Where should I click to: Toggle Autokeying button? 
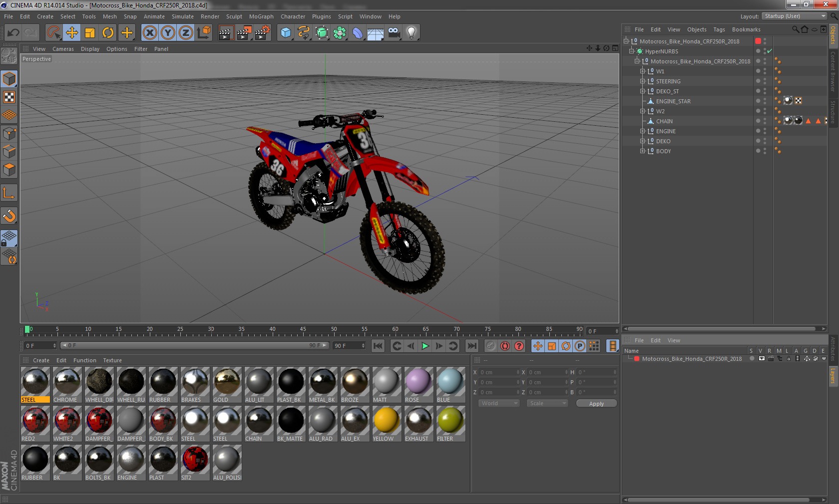pos(505,346)
